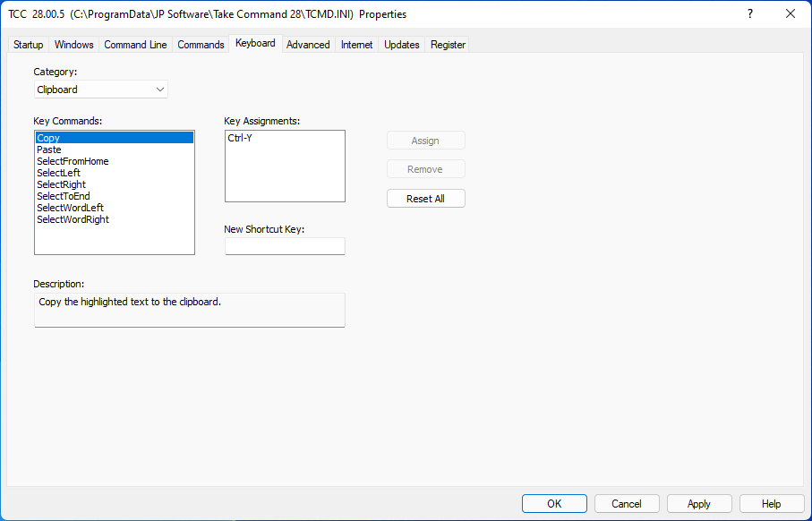This screenshot has width=812, height=521.
Task: Click the Reset All button
Action: click(425, 199)
